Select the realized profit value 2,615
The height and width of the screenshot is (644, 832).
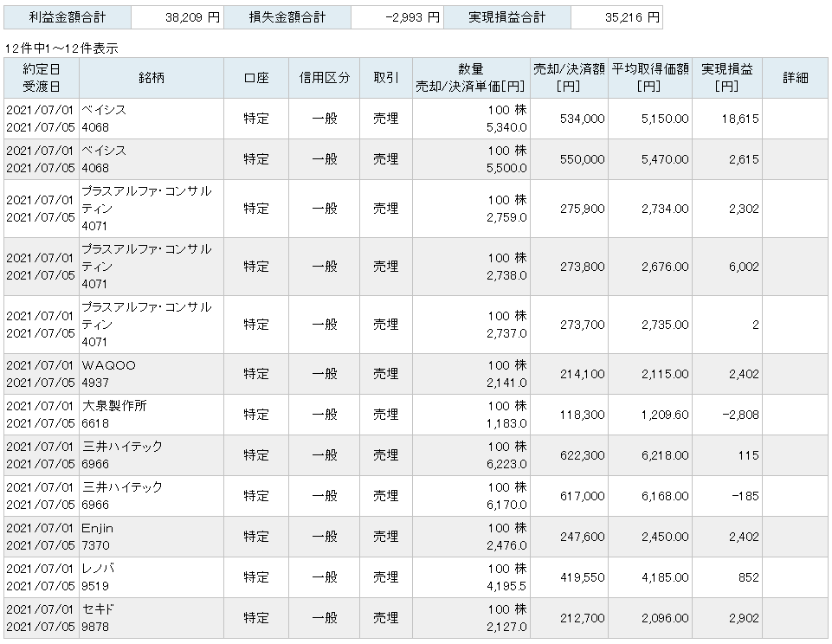click(x=744, y=159)
